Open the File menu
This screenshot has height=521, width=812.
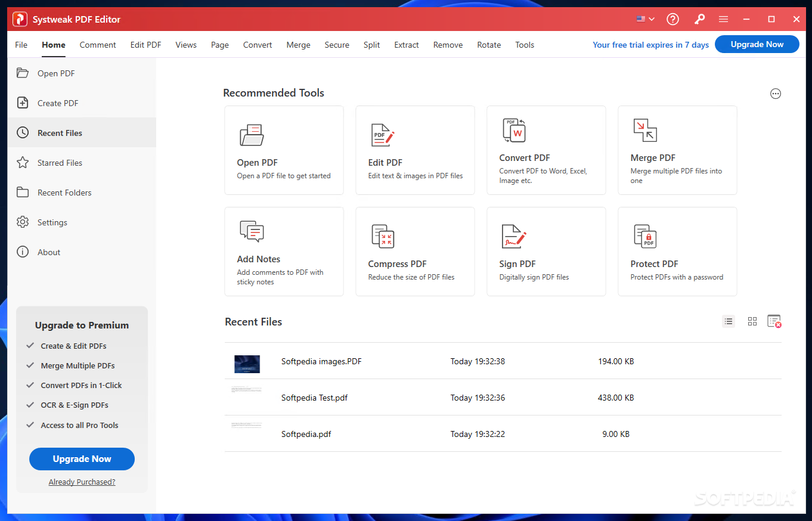click(21, 45)
